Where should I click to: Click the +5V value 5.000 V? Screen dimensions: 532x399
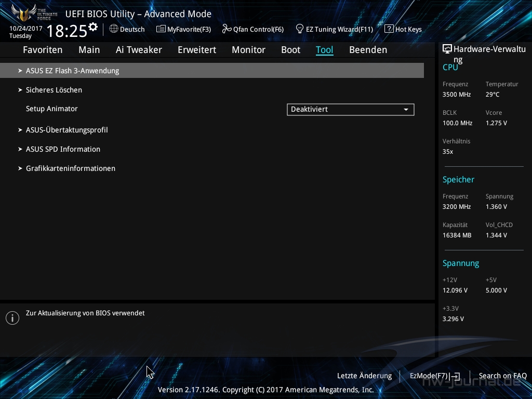point(496,290)
